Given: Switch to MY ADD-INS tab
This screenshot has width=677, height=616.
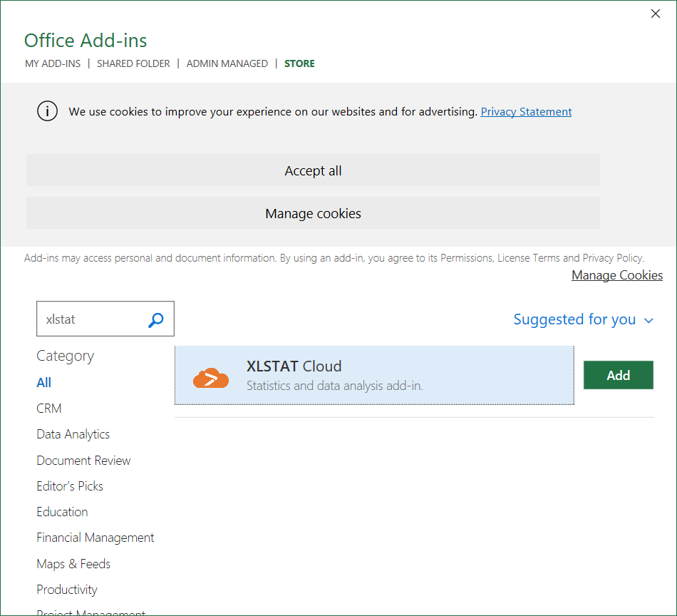Looking at the screenshot, I should (x=52, y=63).
